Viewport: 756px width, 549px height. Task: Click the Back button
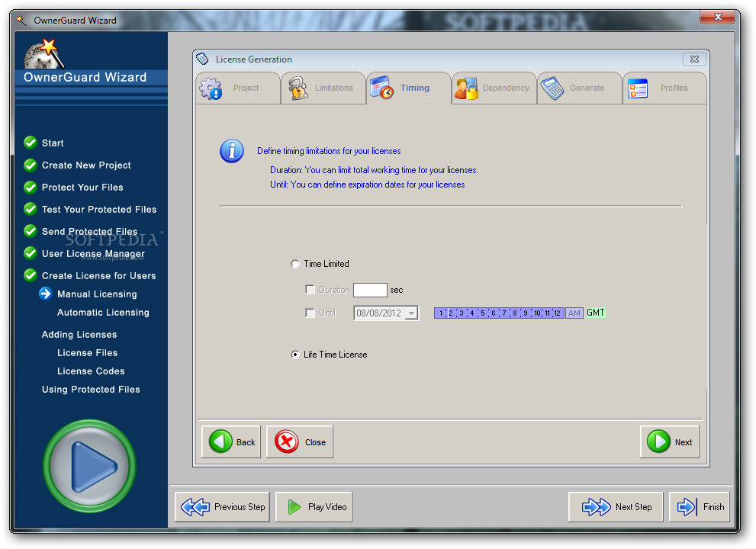(x=231, y=442)
